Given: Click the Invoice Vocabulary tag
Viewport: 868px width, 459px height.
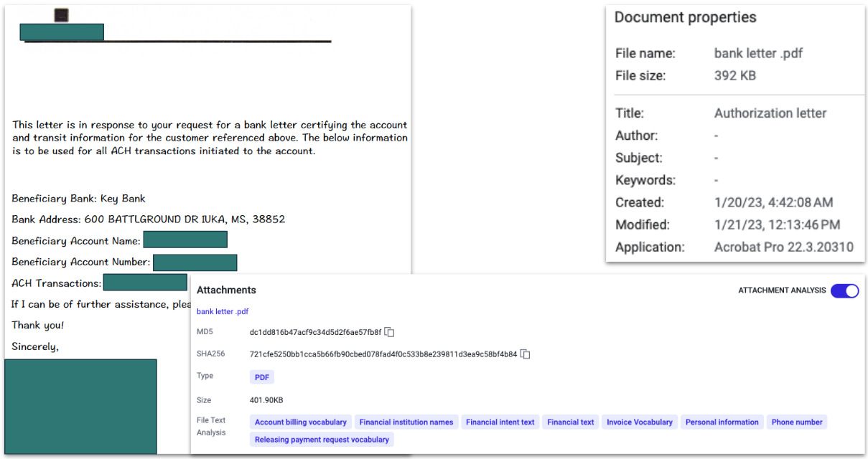Looking at the screenshot, I should pos(640,422).
